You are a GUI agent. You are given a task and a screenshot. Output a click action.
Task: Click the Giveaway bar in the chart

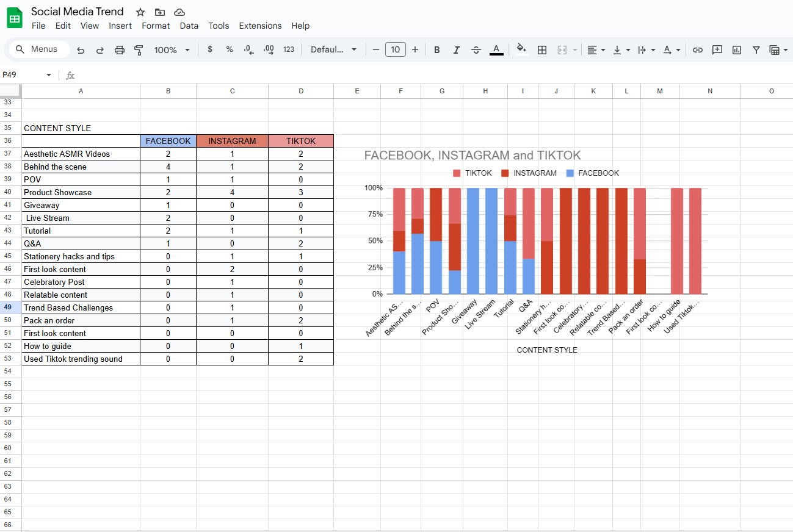click(473, 241)
